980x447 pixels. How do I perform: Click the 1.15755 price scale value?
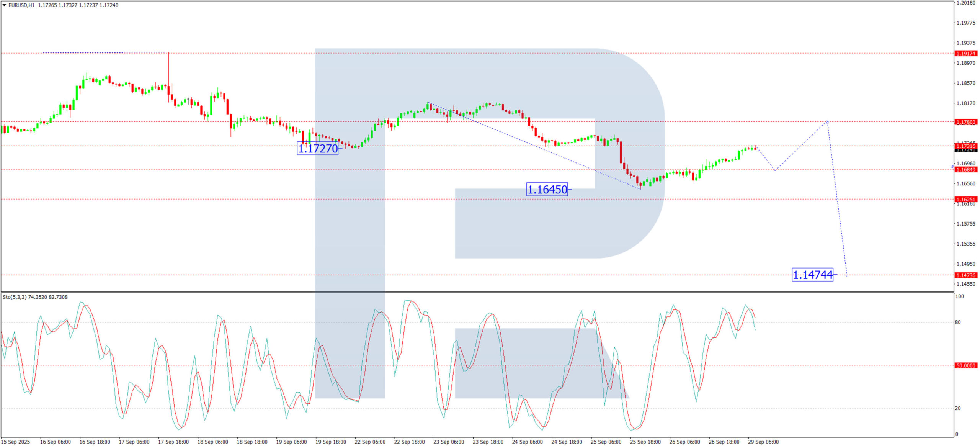966,224
